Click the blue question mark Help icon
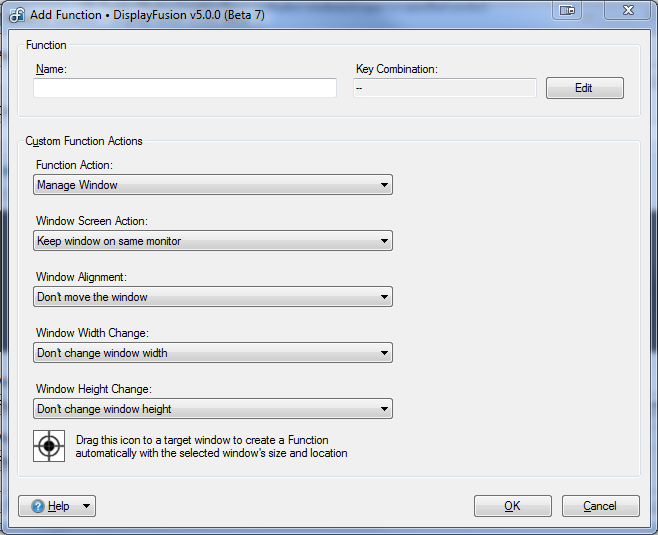 [x=38, y=506]
